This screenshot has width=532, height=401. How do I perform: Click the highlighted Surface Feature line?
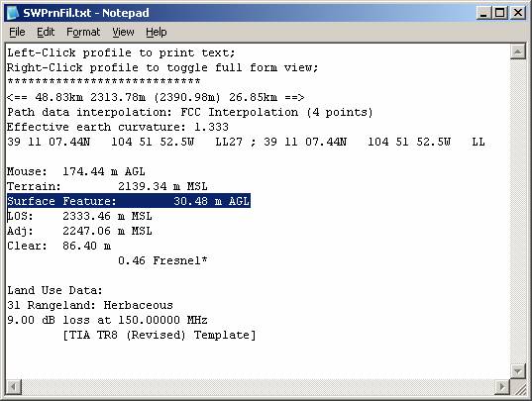click(129, 201)
